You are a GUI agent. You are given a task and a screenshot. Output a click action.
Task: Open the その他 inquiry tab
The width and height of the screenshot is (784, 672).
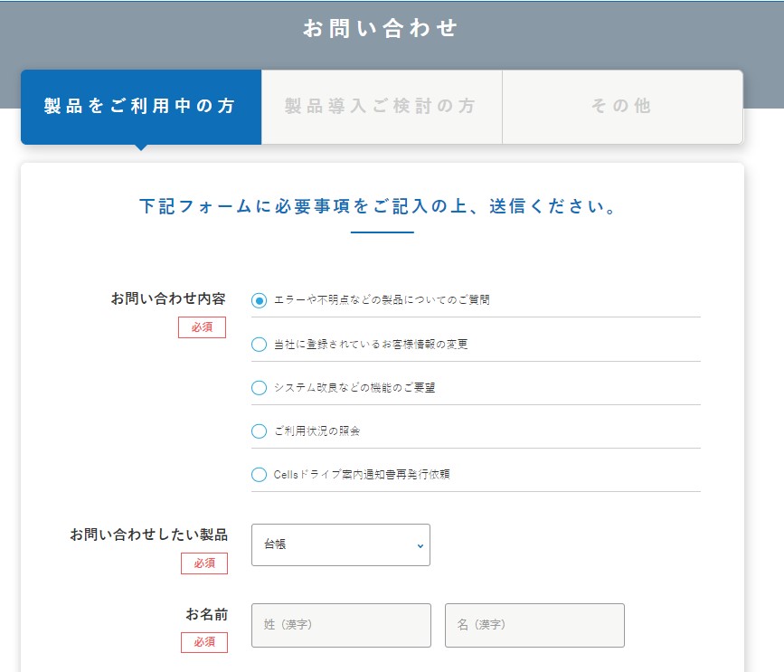pos(622,106)
